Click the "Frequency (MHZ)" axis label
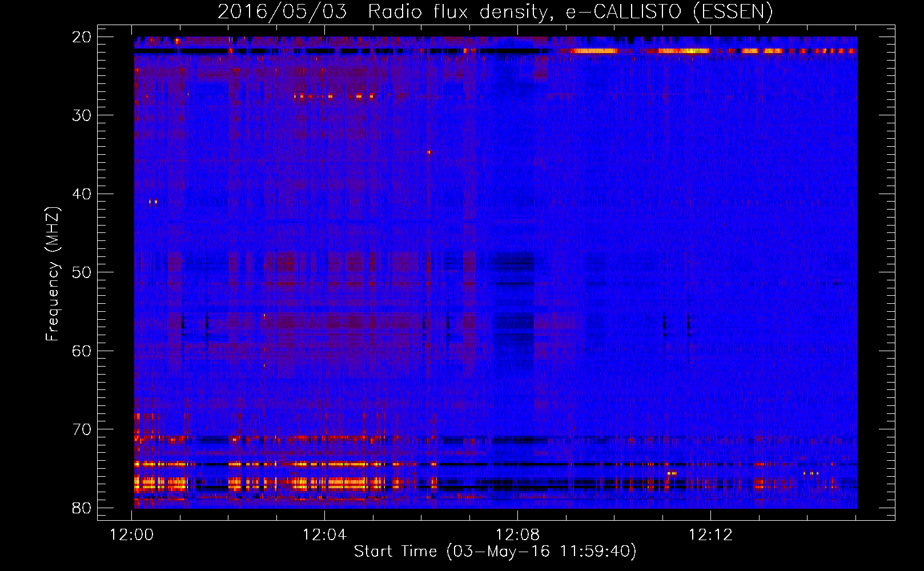This screenshot has width=924, height=571. 52,274
